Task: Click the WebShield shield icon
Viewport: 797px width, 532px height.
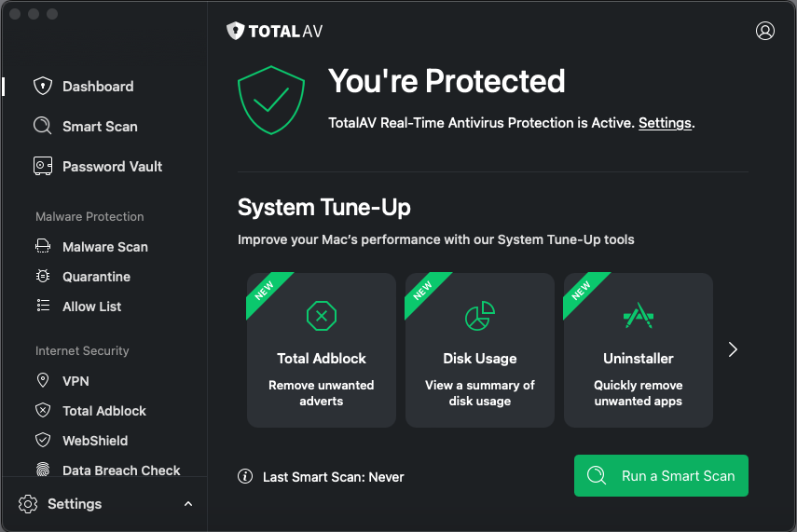Action: (x=43, y=441)
